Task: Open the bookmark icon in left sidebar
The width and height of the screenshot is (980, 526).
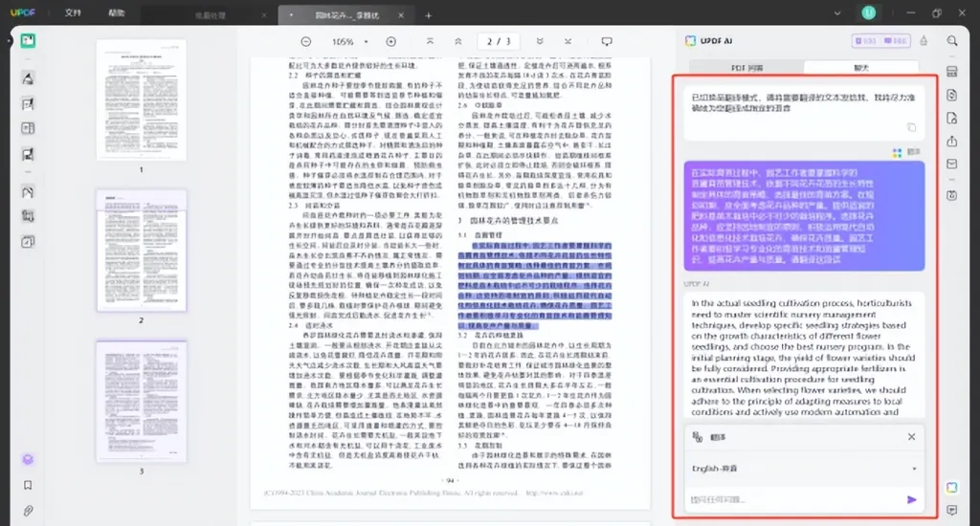Action: (x=28, y=486)
